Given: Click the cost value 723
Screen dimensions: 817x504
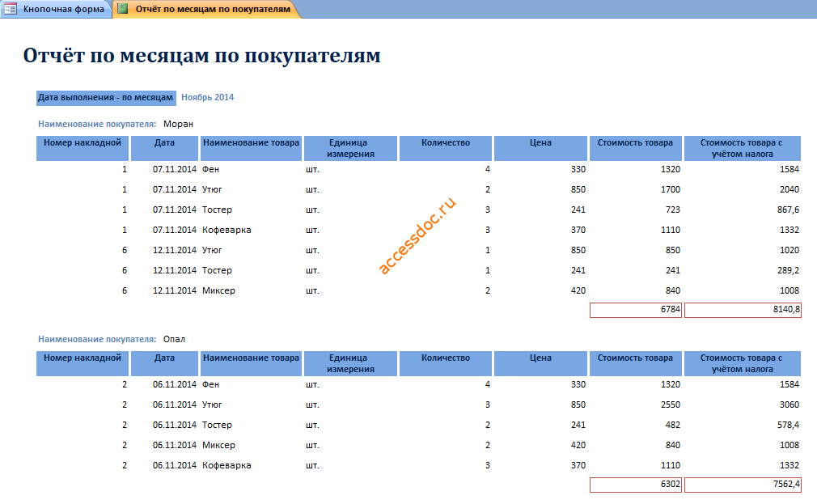Looking at the screenshot, I should point(673,210).
